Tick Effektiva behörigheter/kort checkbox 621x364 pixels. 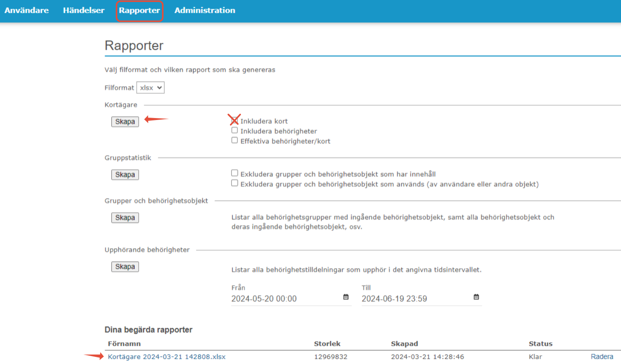point(235,140)
